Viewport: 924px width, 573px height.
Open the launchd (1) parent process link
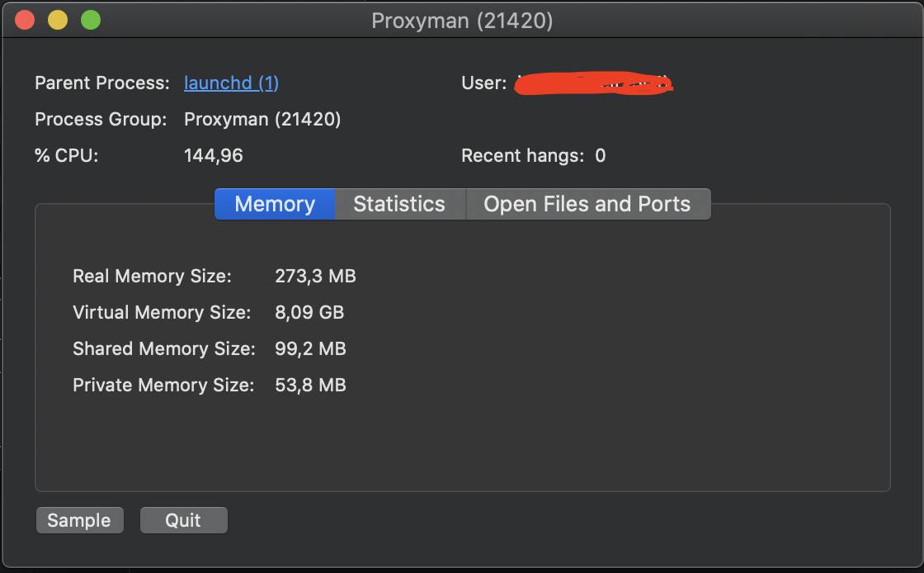pyautogui.click(x=231, y=83)
